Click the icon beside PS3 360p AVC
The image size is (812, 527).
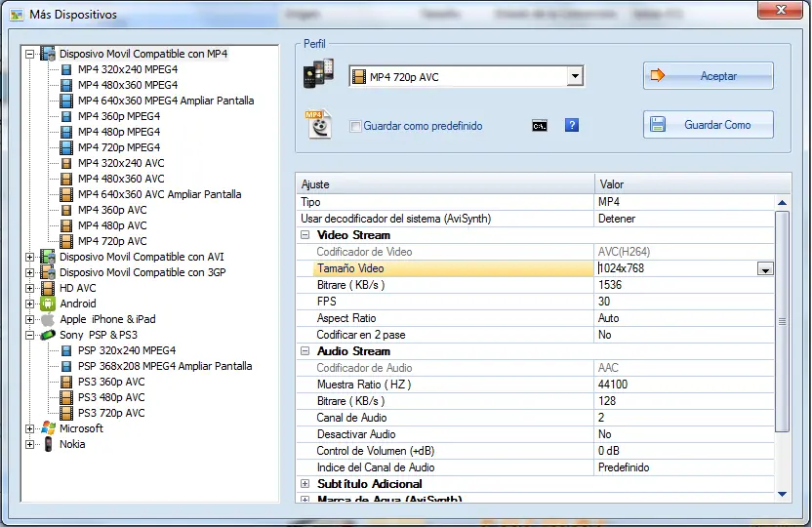pyautogui.click(x=66, y=382)
